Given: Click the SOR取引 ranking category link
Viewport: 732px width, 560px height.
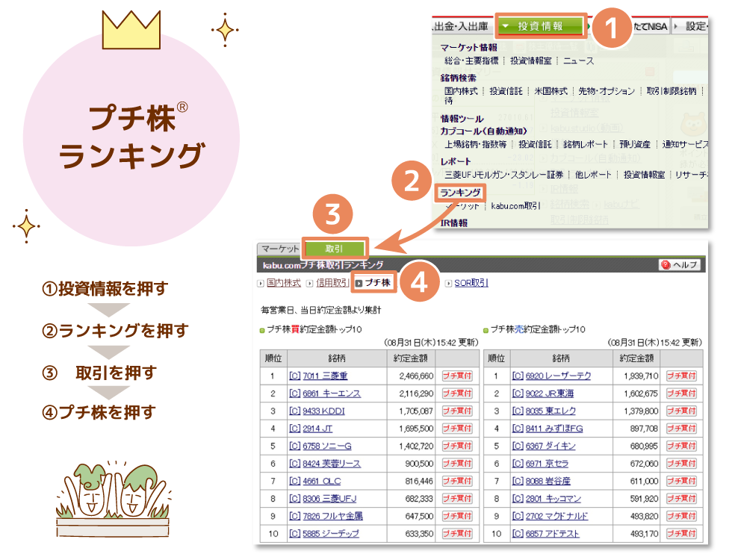Looking at the screenshot, I should coord(471,283).
